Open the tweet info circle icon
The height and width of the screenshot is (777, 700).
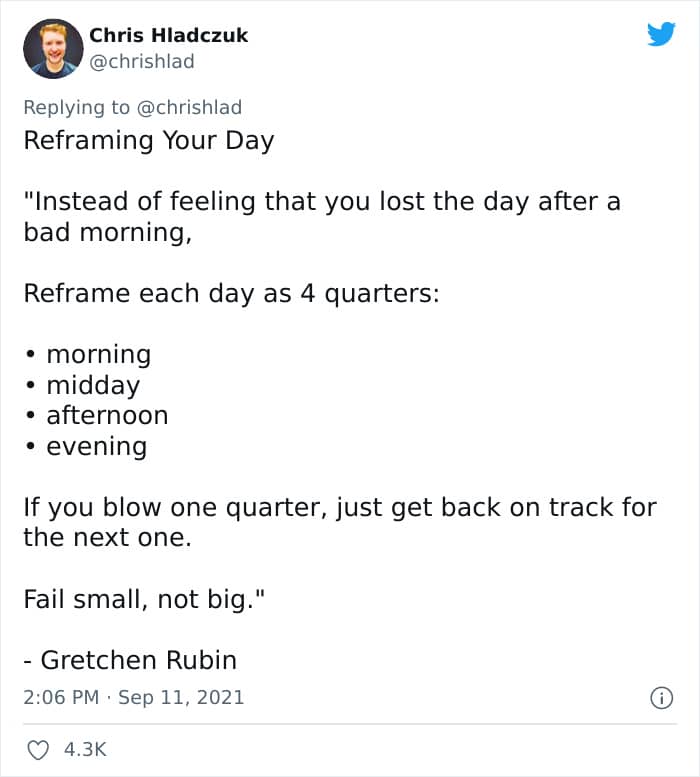(661, 698)
